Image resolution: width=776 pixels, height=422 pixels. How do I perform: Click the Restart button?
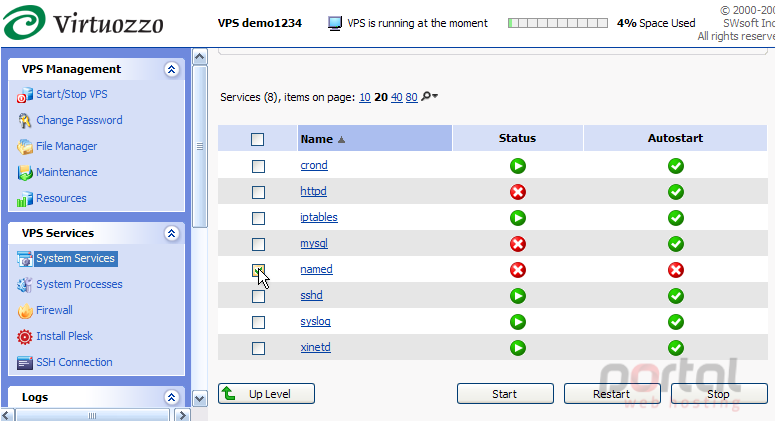[x=612, y=394]
